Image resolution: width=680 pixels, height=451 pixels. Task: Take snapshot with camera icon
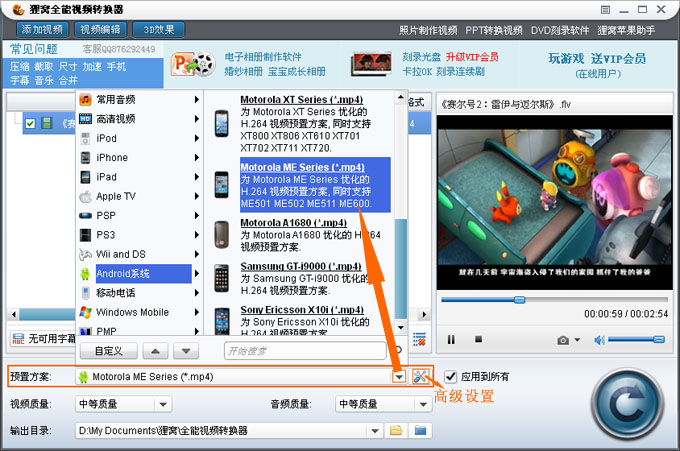[563, 340]
